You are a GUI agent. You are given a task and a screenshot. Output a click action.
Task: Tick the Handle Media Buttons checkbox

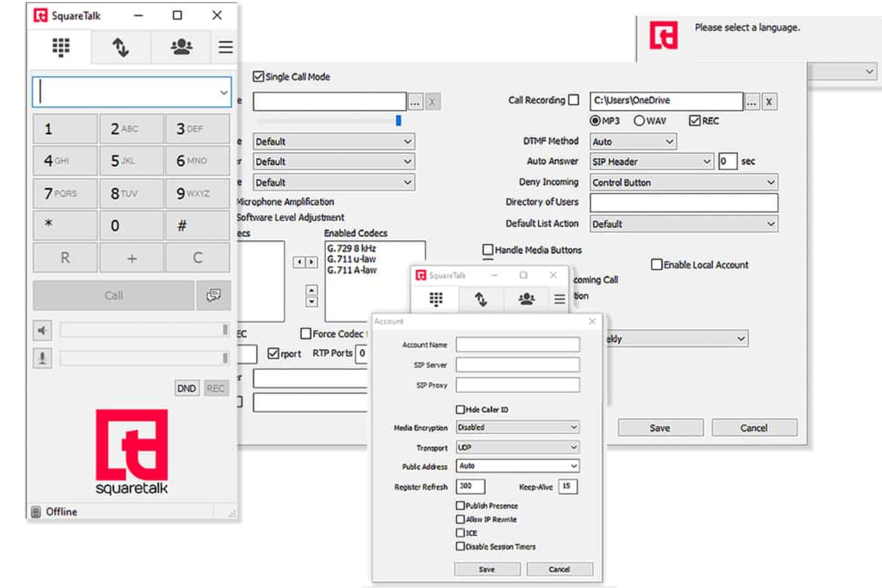click(x=488, y=250)
